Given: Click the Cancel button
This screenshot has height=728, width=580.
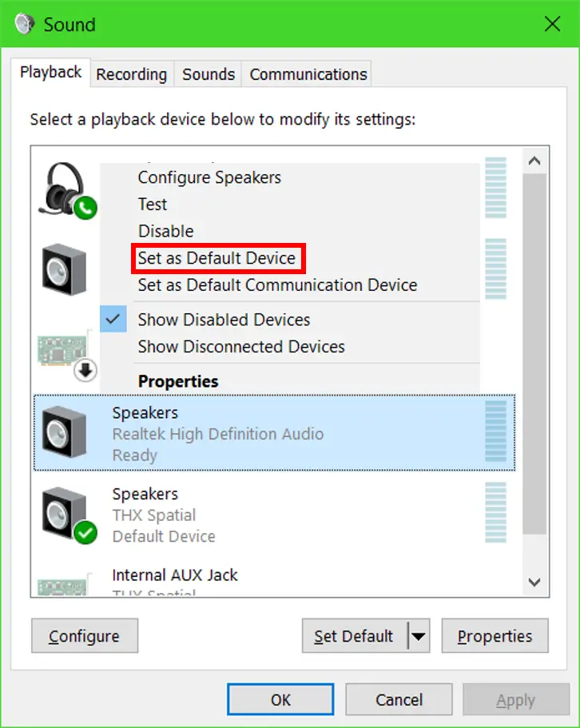Looking at the screenshot, I should (399, 699).
